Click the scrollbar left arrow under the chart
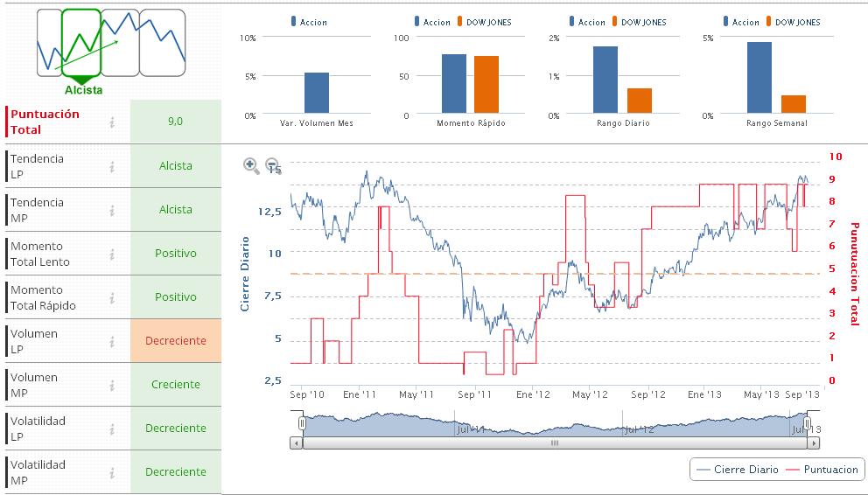The height and width of the screenshot is (495, 868). coord(296,443)
